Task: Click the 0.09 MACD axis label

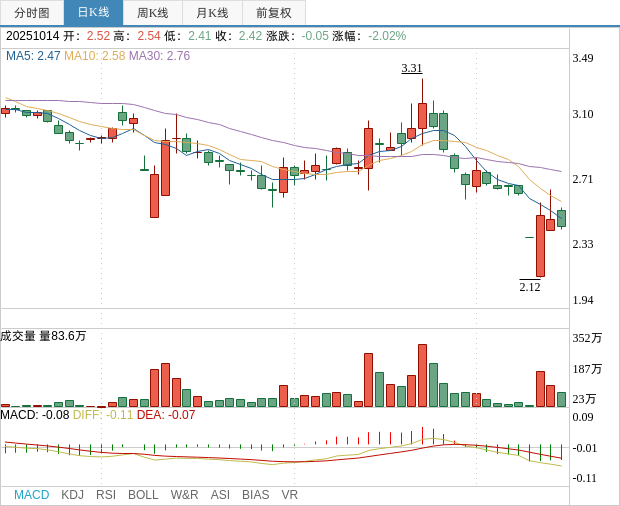Action: [x=583, y=417]
